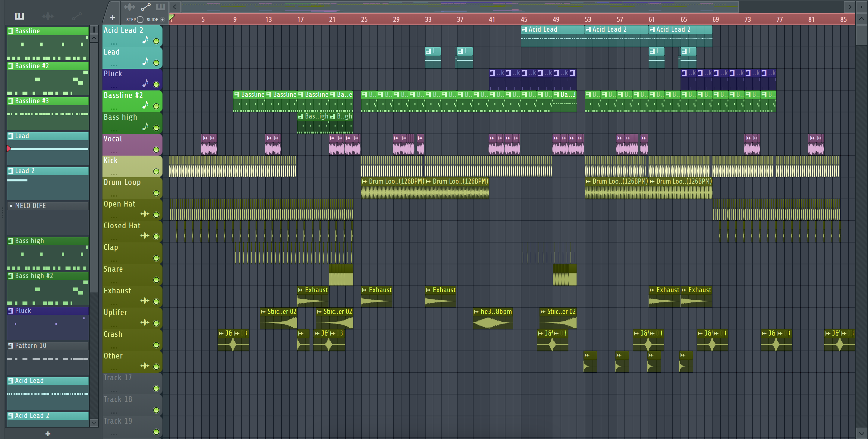Select pattern clip focus in playlist toolbar
Screen dimensions: 868x439
[x=160, y=7]
